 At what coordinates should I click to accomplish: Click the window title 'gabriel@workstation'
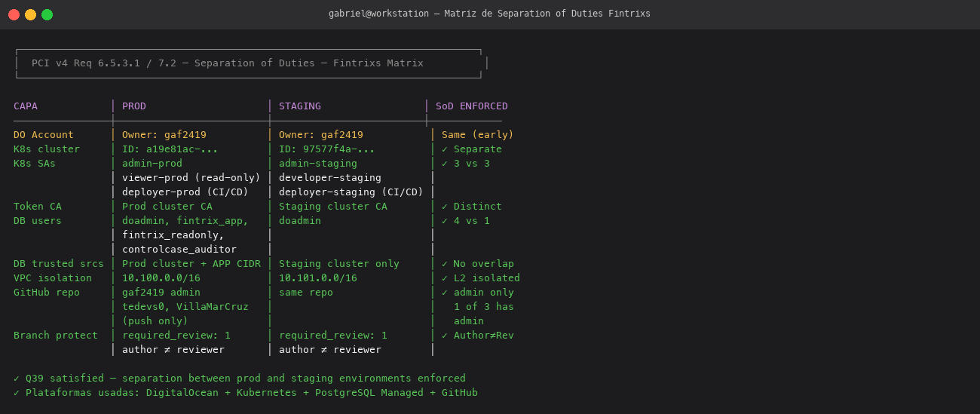point(380,14)
